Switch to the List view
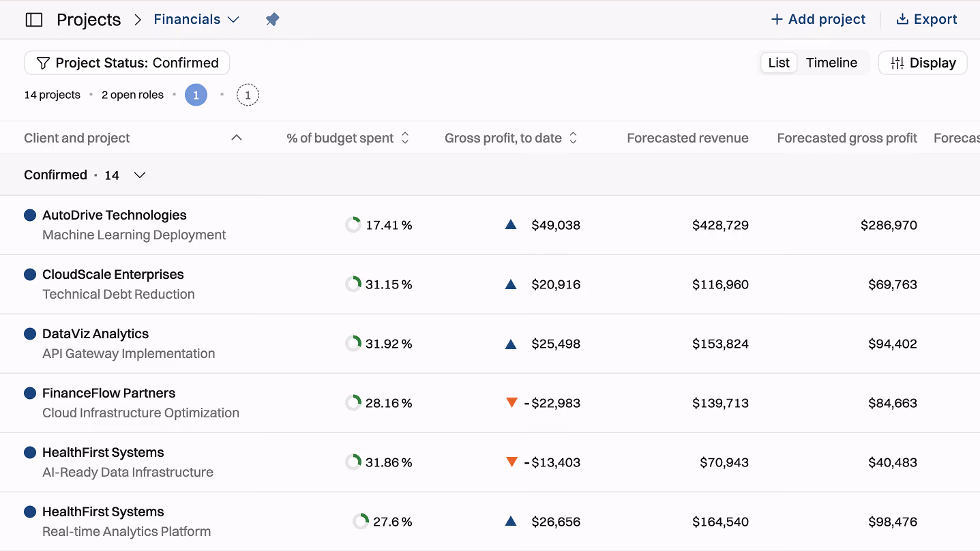 (779, 63)
